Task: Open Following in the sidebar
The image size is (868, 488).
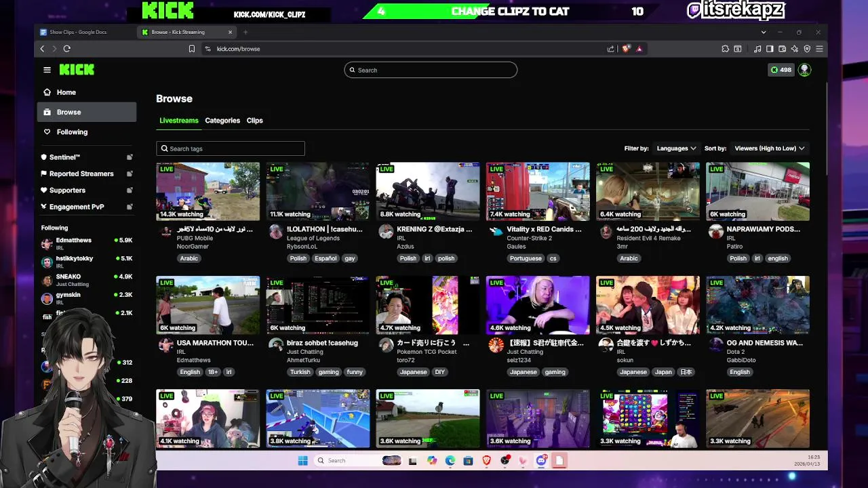Action: (87, 132)
